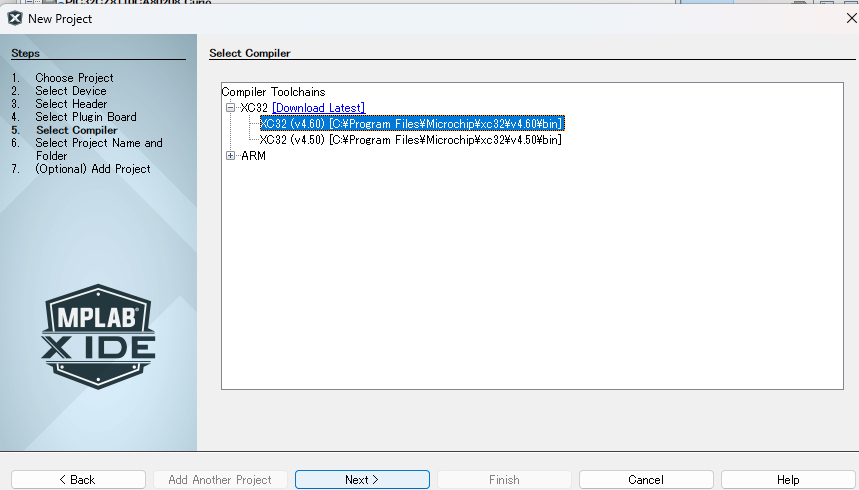
Task: Click the MPLAB X icon in title bar
Action: click(15, 18)
